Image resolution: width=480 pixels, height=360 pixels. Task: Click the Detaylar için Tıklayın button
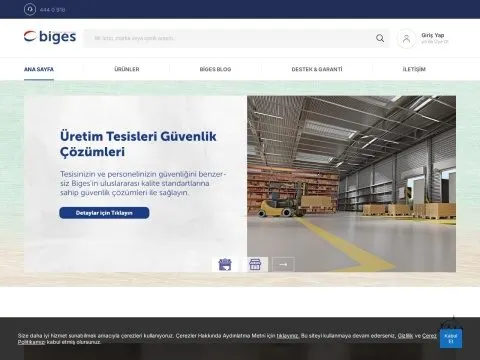point(104,213)
